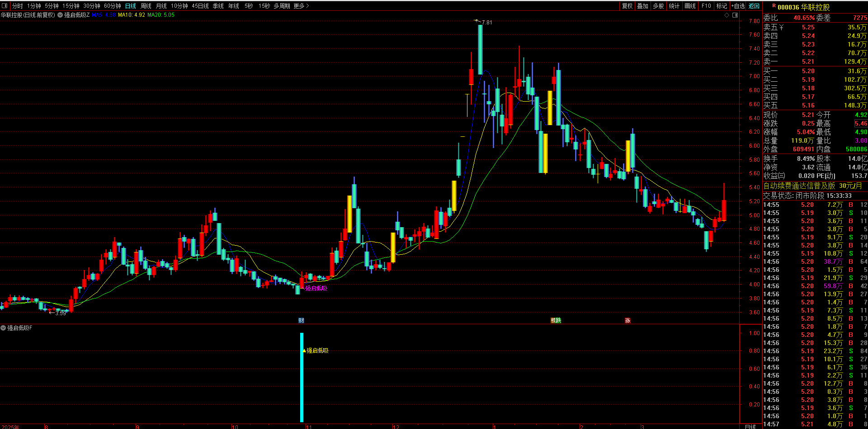Select the 日线 daily chart tab

[x=131, y=6]
